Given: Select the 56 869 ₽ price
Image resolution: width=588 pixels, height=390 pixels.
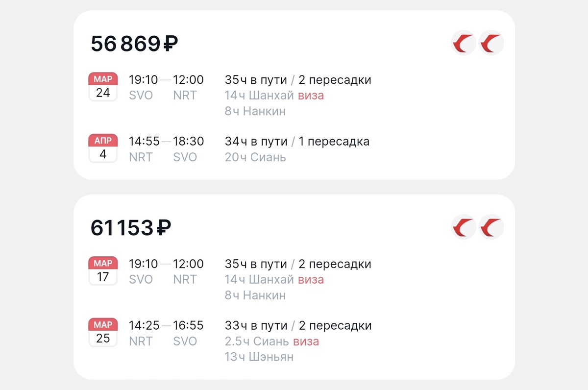Looking at the screenshot, I should coord(135,43).
